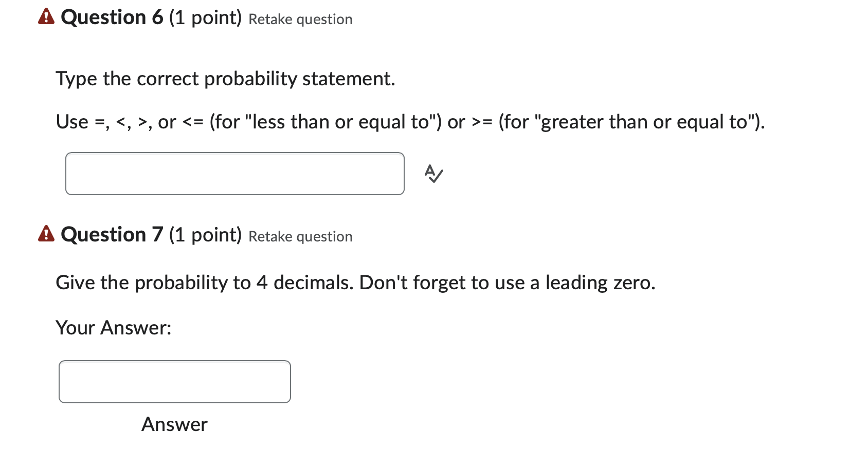Click the Question 7 heading text
The width and height of the screenshot is (868, 449).
pyautogui.click(x=112, y=234)
